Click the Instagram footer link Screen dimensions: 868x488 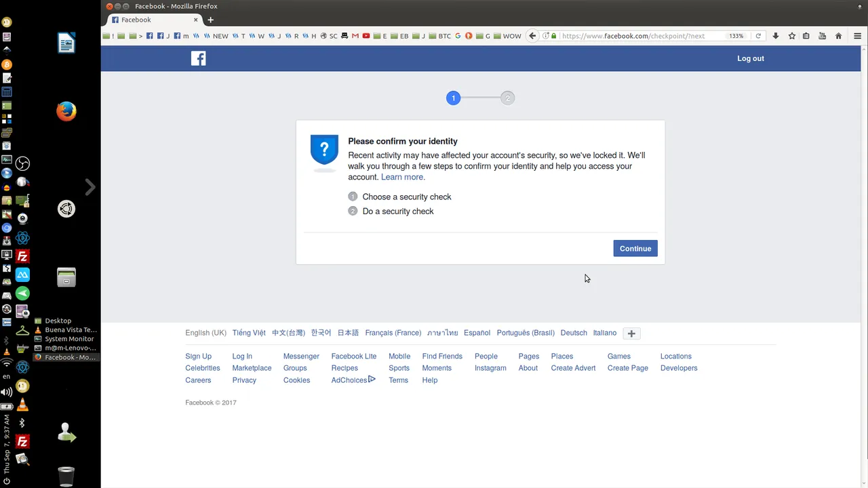490,368
